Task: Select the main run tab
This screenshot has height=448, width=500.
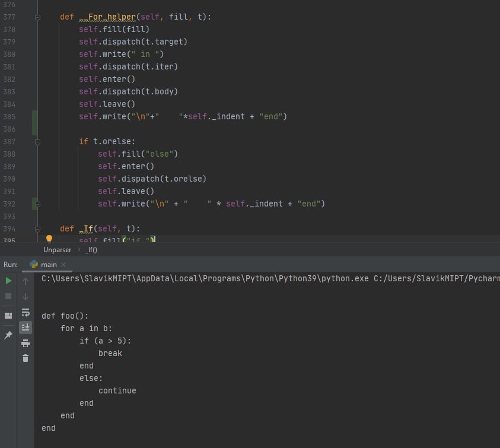Action: click(x=48, y=265)
